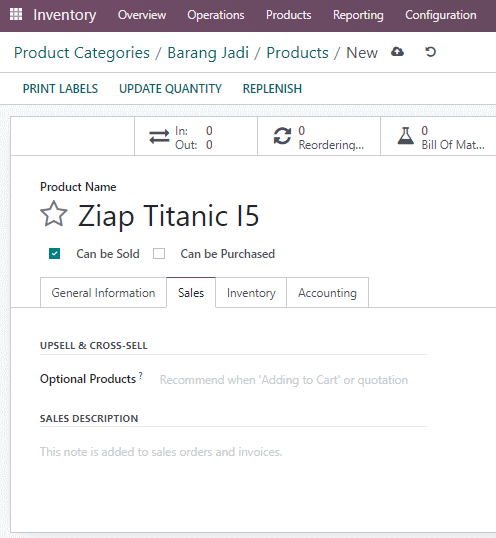This screenshot has height=538, width=496.
Task: Switch to the General Information tab
Action: click(x=103, y=293)
